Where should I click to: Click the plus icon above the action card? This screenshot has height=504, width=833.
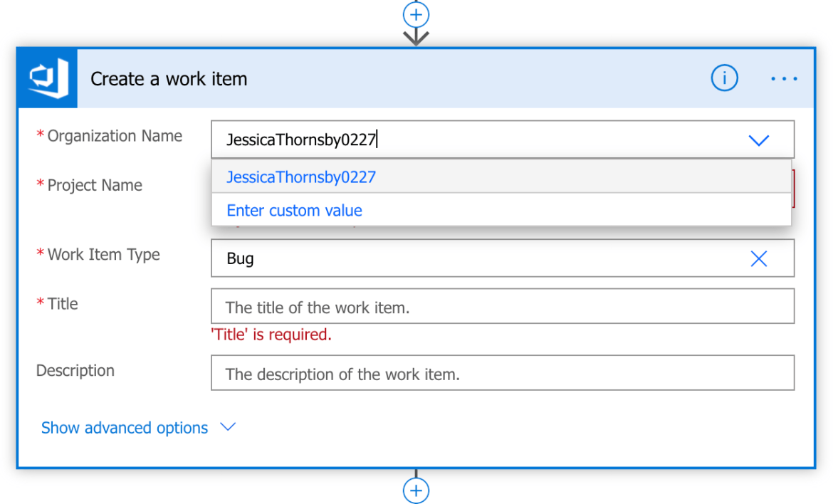coord(416,14)
